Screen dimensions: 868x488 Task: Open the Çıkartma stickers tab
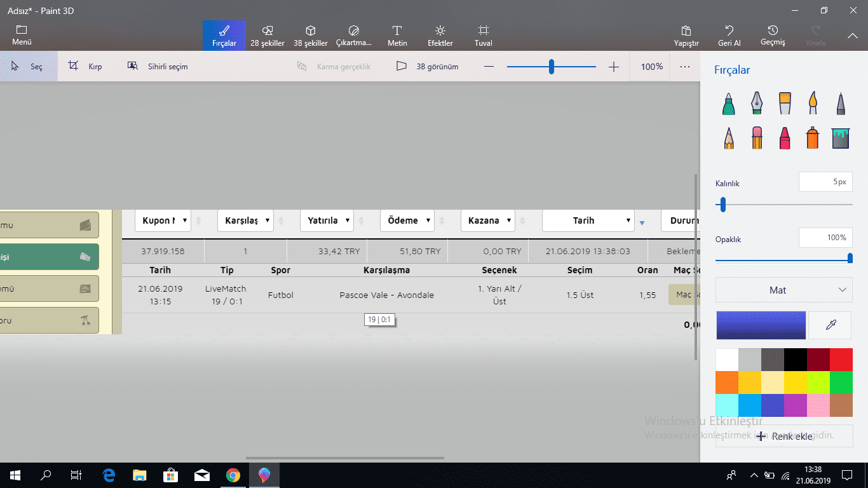[x=354, y=36]
